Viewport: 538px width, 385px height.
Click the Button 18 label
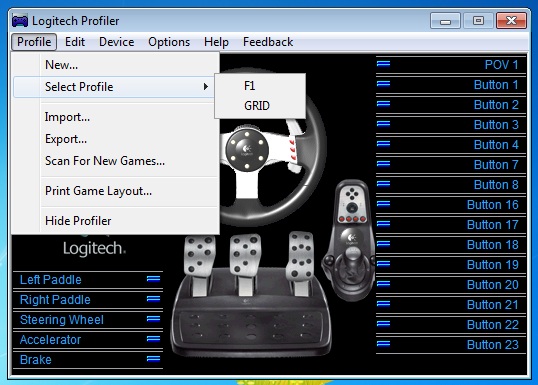(x=492, y=245)
